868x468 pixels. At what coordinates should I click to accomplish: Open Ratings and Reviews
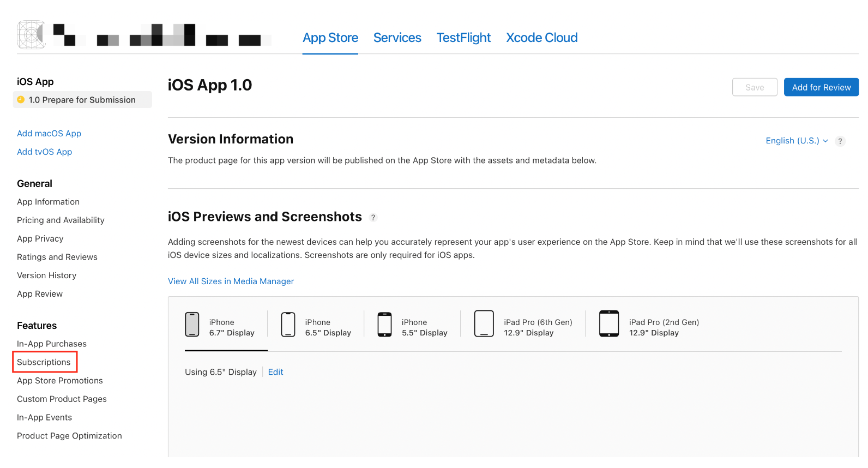tap(57, 257)
